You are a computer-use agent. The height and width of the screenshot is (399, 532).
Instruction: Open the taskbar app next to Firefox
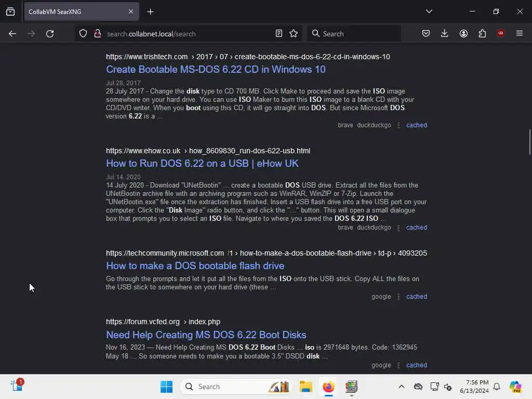(351, 387)
